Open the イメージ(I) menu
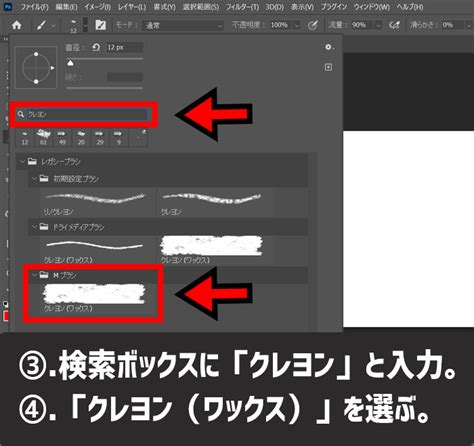The width and height of the screenshot is (474, 446). (x=97, y=7)
